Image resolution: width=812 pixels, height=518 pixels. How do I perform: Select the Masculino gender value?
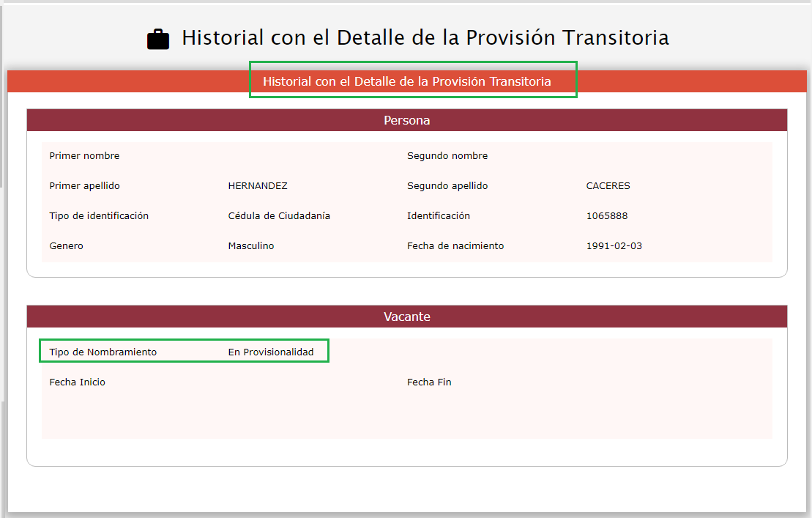coord(251,246)
